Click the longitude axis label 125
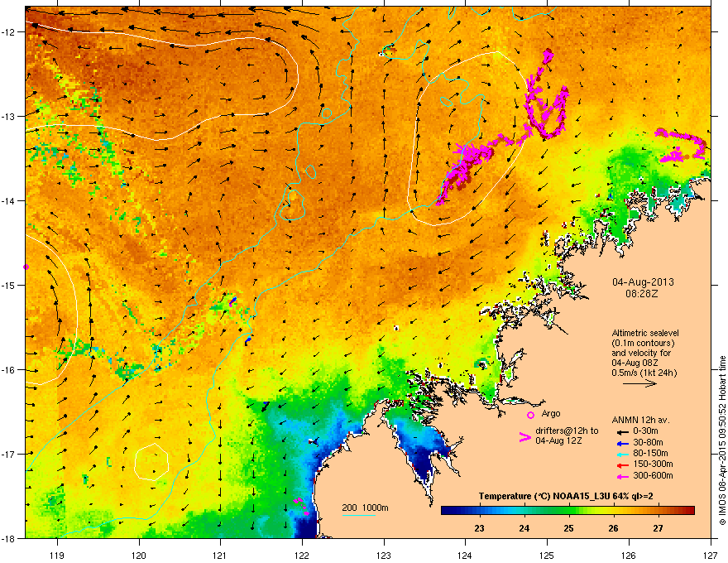 547,555
